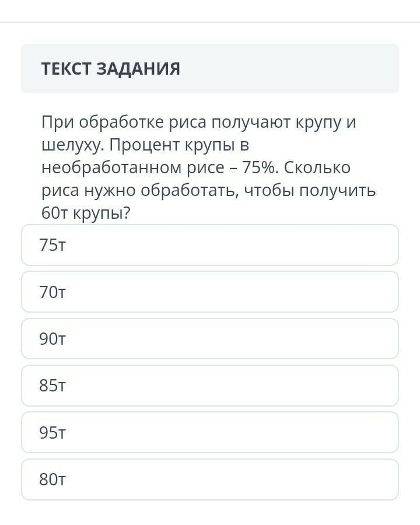Mark 80т as the answer
This screenshot has width=420, height=525.
[x=210, y=480]
